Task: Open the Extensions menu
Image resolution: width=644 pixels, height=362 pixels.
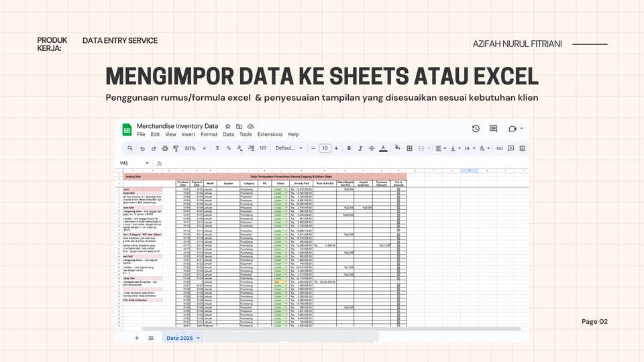Action: [270, 134]
